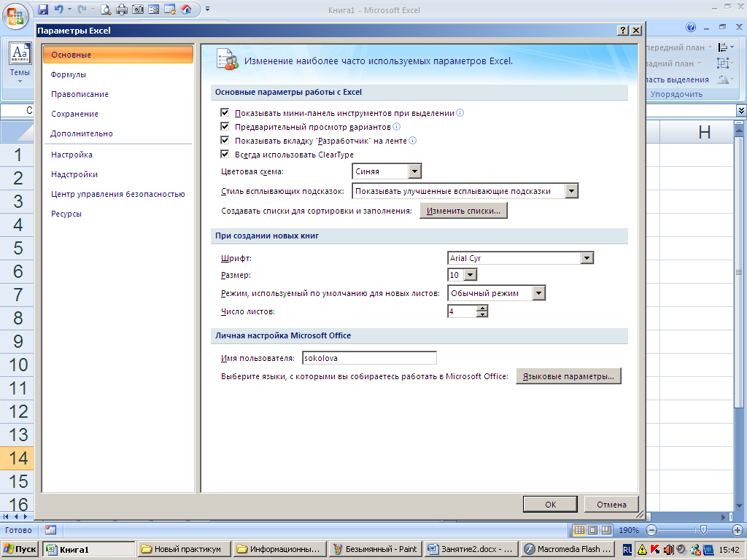Open the Customize Quick Access Toolbar arrow
The image size is (747, 560).
click(207, 9)
